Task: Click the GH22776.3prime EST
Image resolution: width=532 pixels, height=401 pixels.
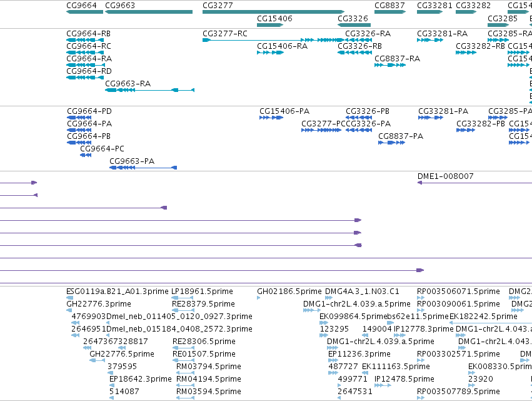Action: click(x=69, y=310)
